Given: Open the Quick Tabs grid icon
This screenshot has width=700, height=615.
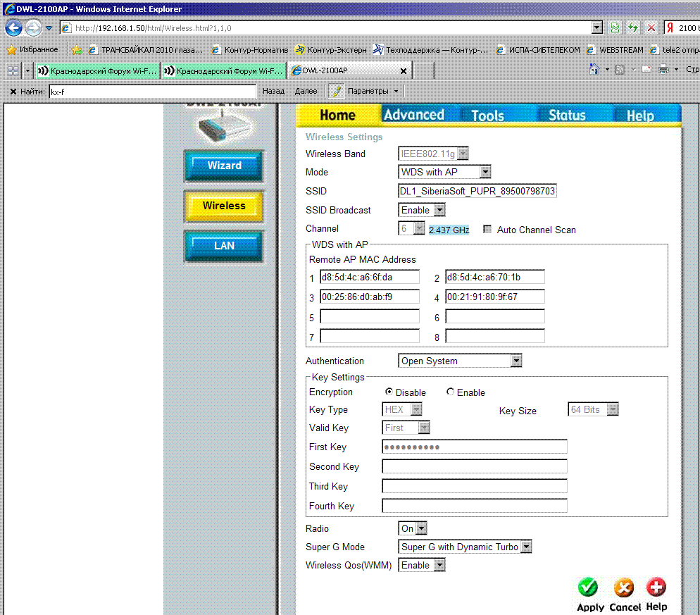Looking at the screenshot, I should (13, 70).
